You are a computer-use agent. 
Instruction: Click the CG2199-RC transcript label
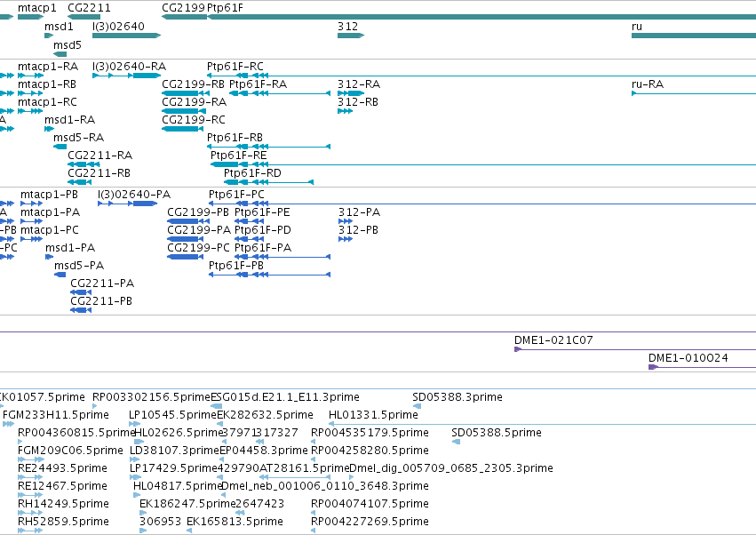coord(194,120)
